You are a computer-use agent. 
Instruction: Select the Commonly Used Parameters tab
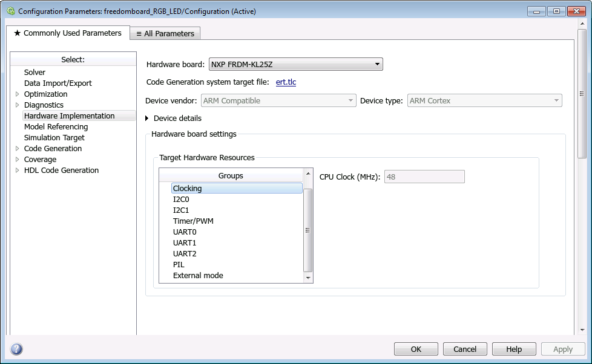pos(67,33)
